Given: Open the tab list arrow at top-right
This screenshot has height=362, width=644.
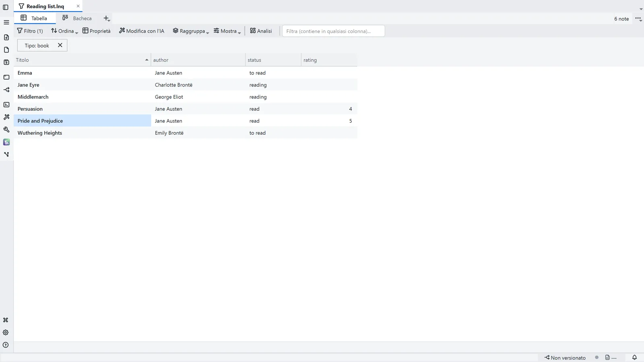Looking at the screenshot, I should (x=641, y=9).
